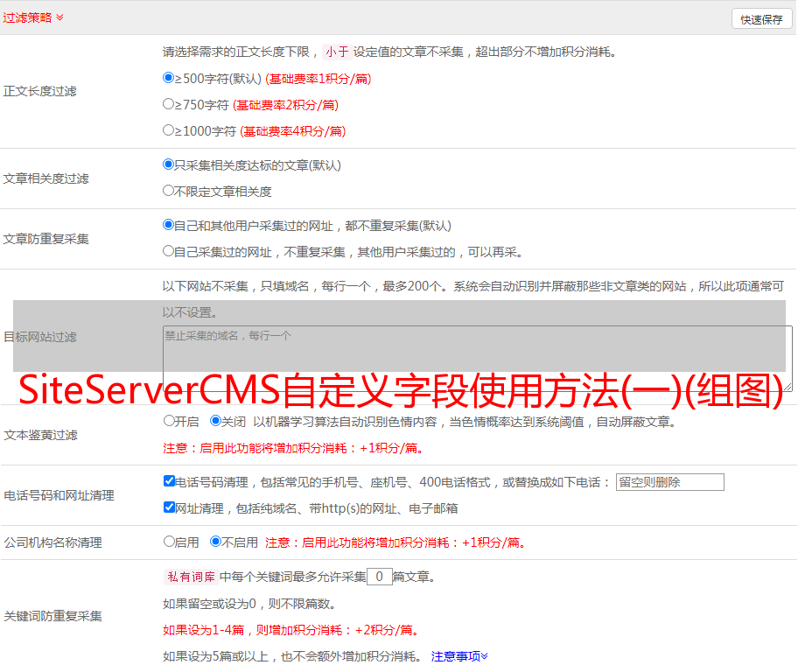The height and width of the screenshot is (672, 798).
Task: Select 自己和其他用户采集过的网址 radio option
Action: (x=169, y=225)
